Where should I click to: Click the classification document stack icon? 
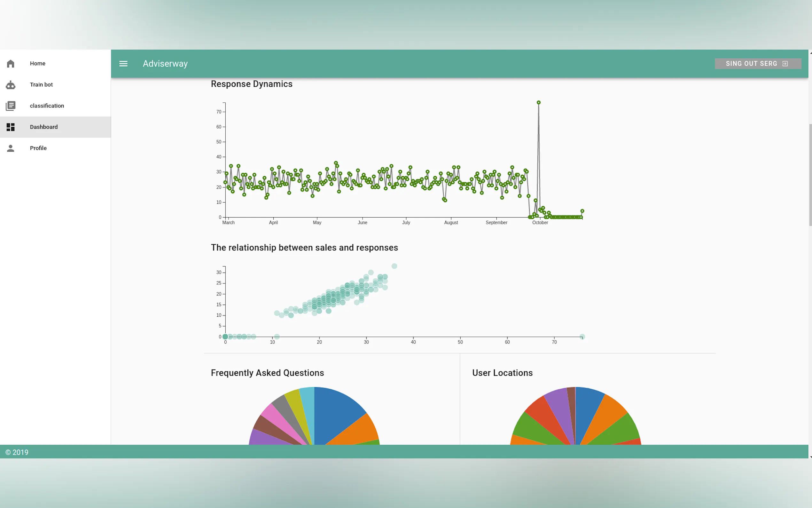click(11, 106)
